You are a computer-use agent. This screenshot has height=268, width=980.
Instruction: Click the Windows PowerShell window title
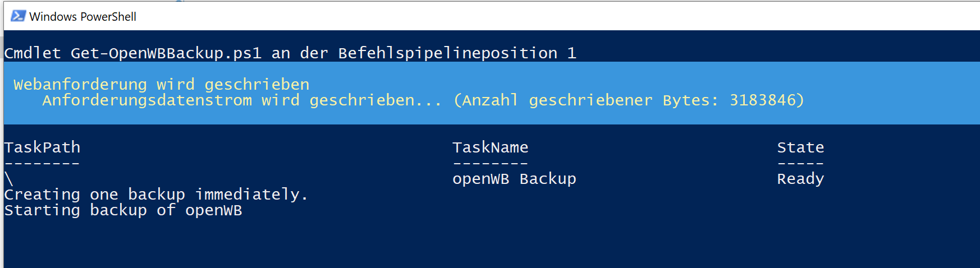point(83,17)
